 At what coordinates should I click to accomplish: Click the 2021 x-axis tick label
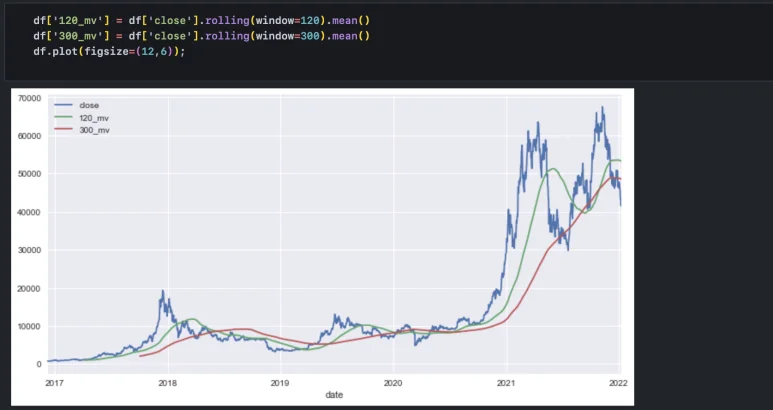(x=506, y=382)
